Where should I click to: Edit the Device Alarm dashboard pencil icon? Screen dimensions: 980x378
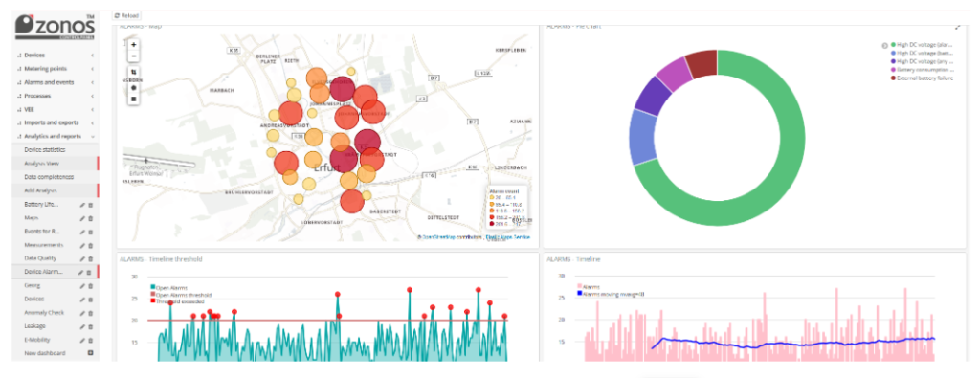80,273
